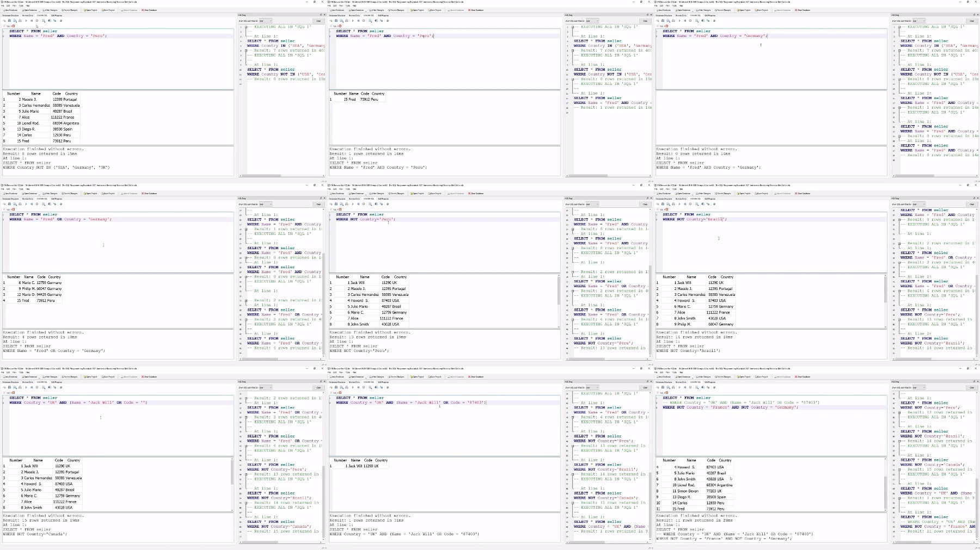Click Find and Replace in NOT Country='Brazil' editor window
980x550 pixels.
click(708, 204)
